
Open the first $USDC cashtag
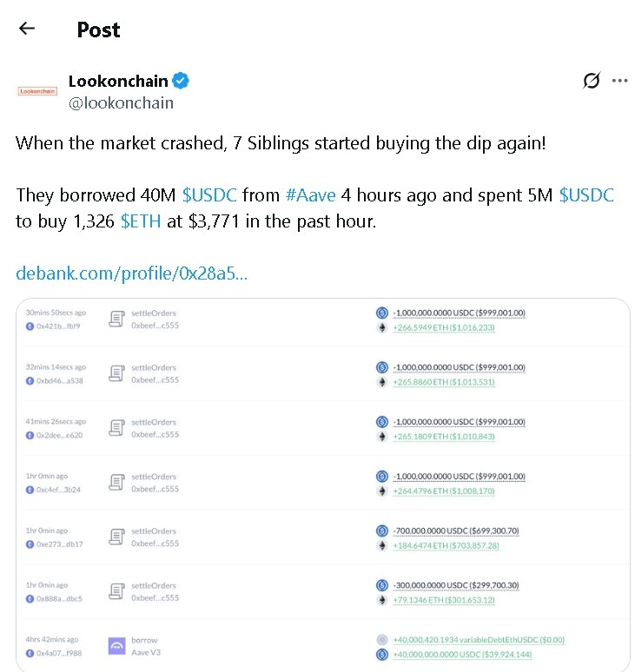click(209, 195)
